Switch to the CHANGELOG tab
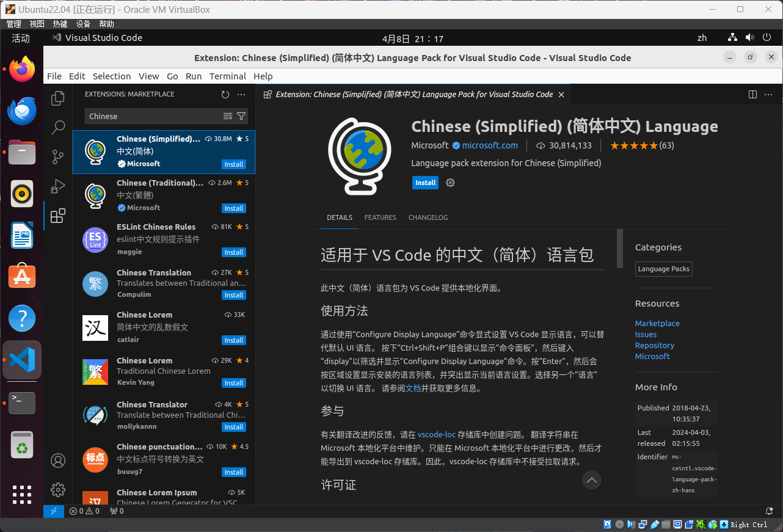The width and height of the screenshot is (783, 532). tap(428, 217)
